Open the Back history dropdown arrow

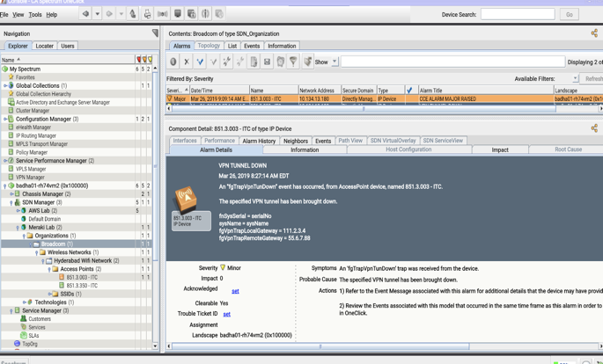[98, 14]
